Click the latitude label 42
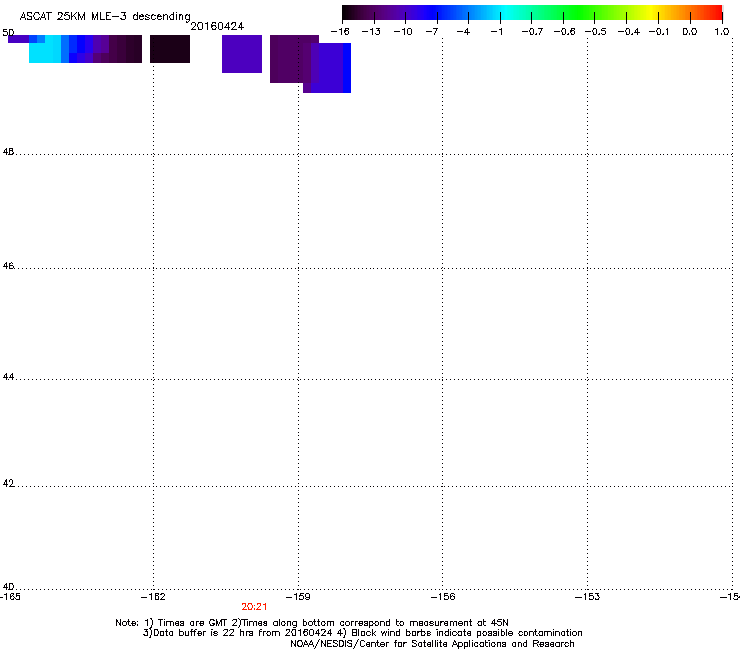The width and height of the screenshot is (740, 650). pos(8,483)
